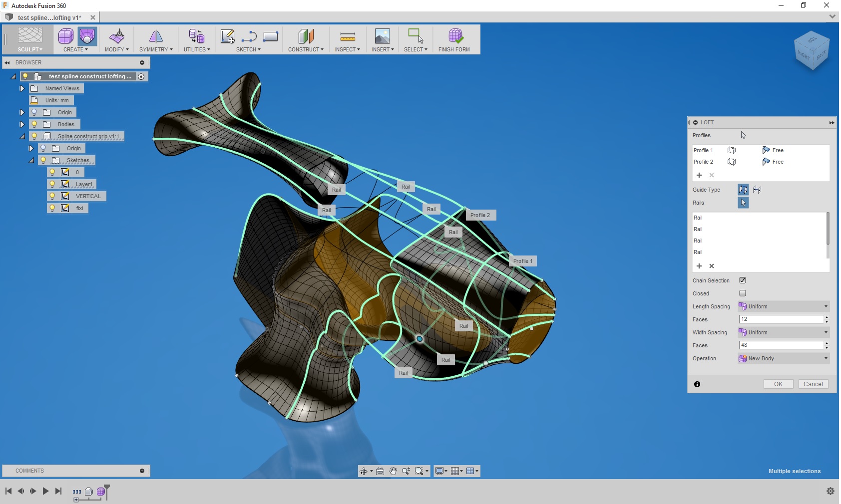Click Finish Form icon

coord(455,36)
